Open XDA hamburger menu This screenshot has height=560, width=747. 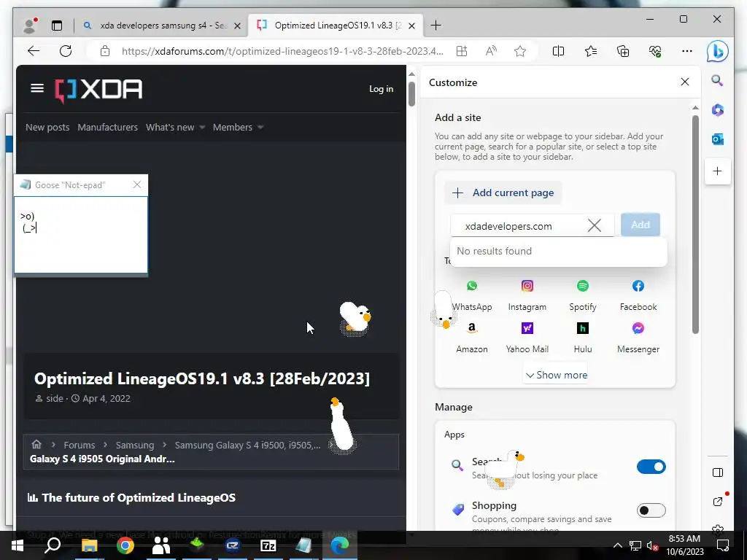pyautogui.click(x=37, y=88)
